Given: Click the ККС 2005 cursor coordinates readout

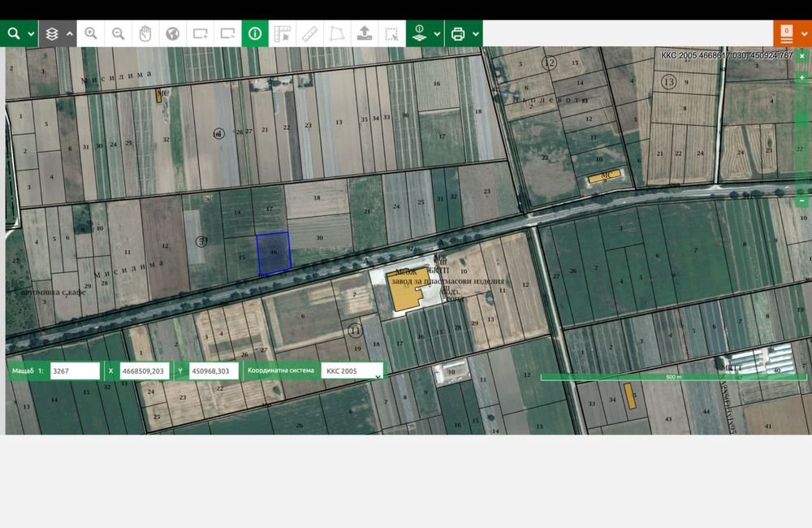Looking at the screenshot, I should [x=727, y=55].
